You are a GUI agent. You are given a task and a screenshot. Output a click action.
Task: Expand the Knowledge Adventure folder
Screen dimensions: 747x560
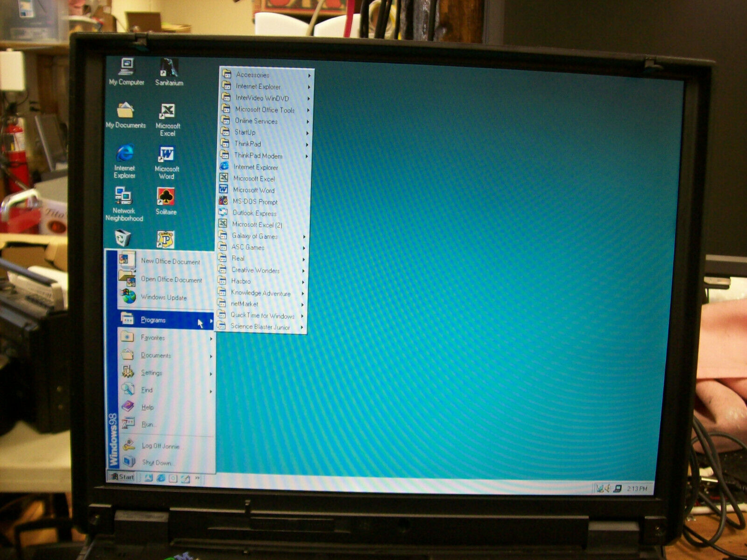pyautogui.click(x=262, y=293)
